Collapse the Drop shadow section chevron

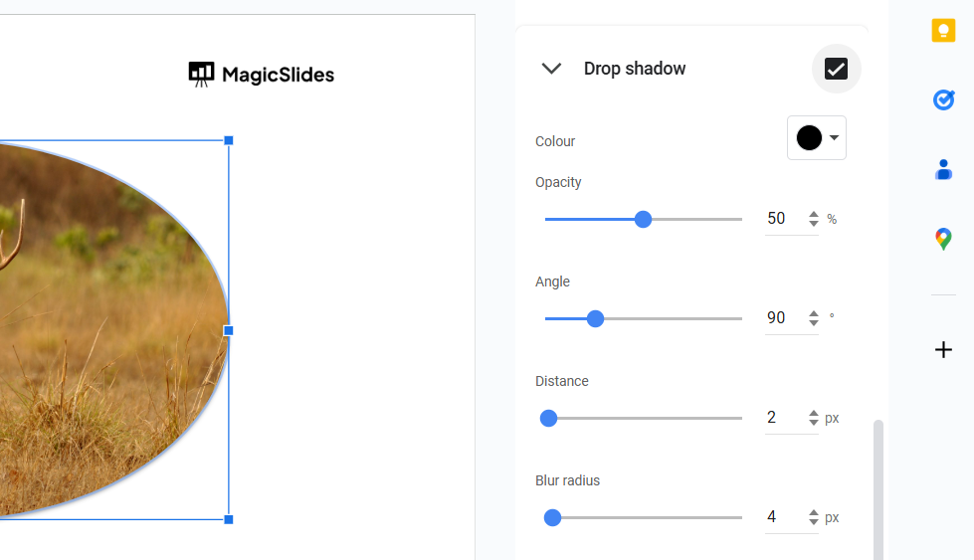tap(551, 69)
